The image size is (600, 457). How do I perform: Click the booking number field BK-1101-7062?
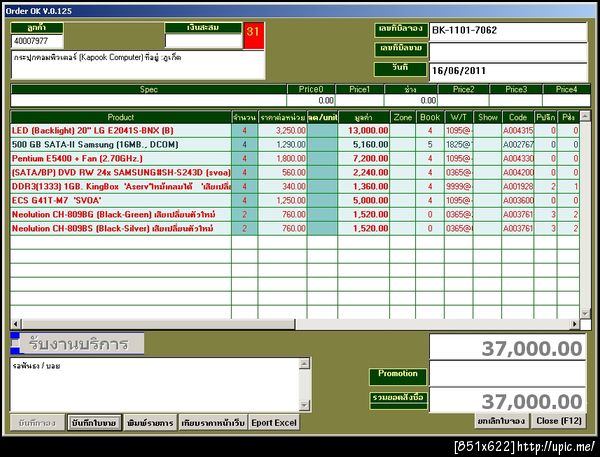(x=508, y=31)
